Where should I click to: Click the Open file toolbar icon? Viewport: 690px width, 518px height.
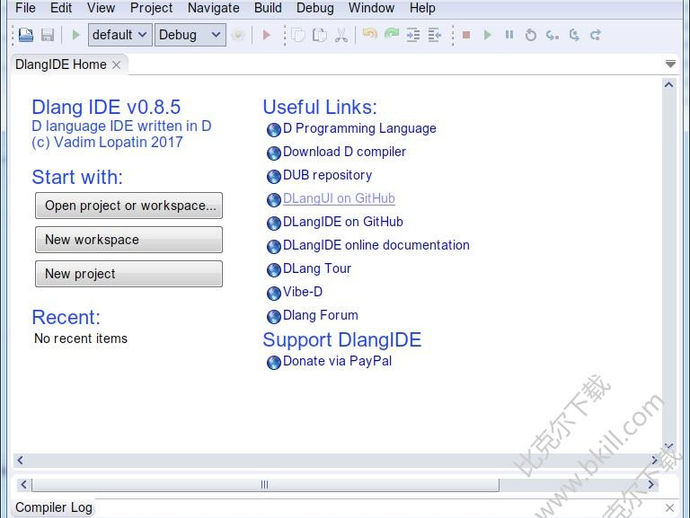click(26, 35)
